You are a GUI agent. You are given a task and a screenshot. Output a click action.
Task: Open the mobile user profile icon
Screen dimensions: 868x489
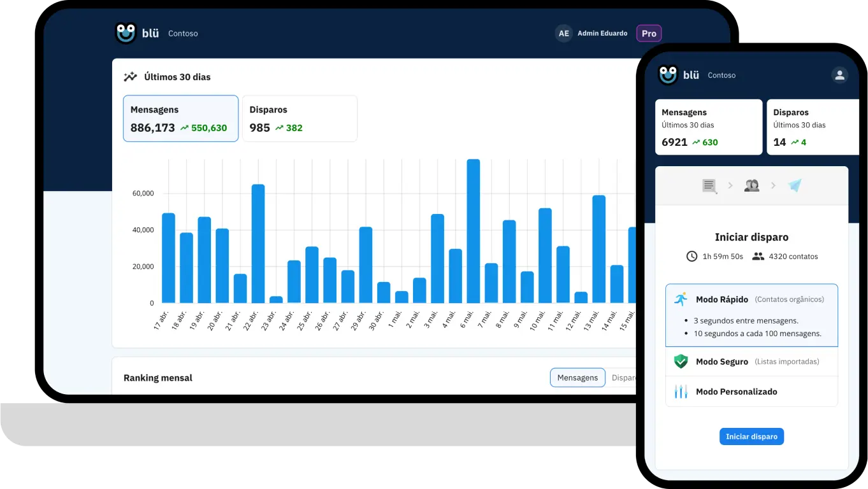click(839, 75)
